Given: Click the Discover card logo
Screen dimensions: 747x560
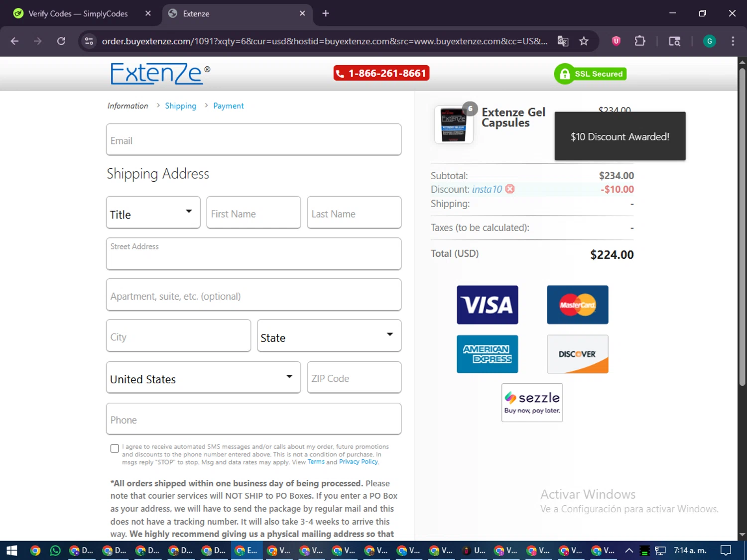Looking at the screenshot, I should tap(577, 354).
